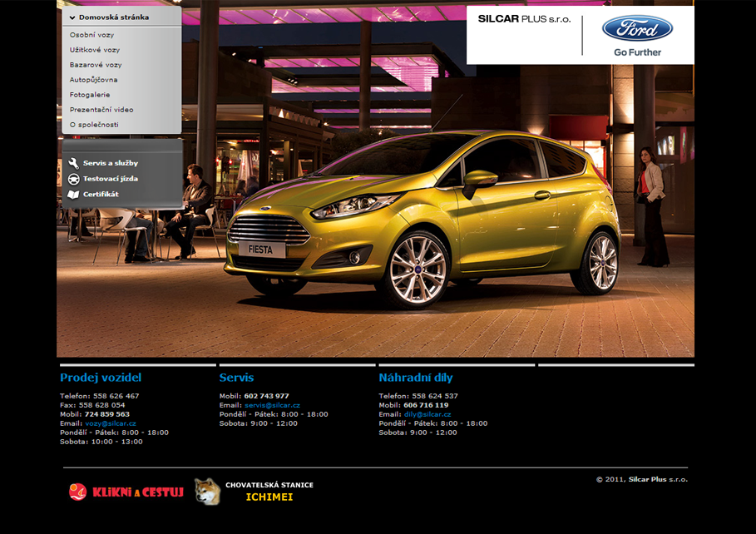The width and height of the screenshot is (756, 534).
Task: Go to Užitkové vozy section
Action: tap(95, 50)
